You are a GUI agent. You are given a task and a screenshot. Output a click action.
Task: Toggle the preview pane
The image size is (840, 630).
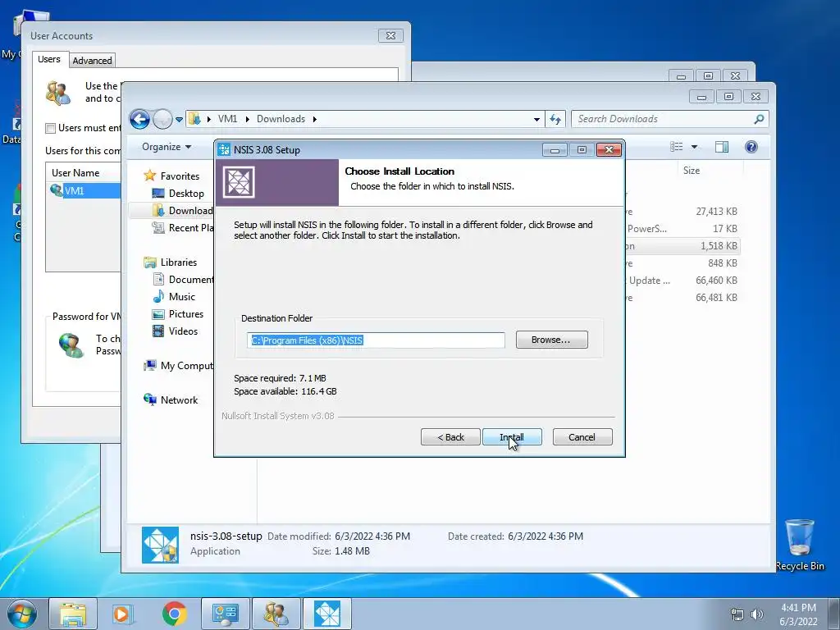point(722,147)
